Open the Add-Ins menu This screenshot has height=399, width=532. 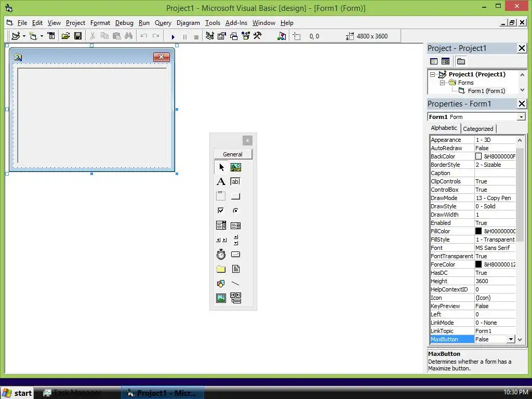click(236, 23)
